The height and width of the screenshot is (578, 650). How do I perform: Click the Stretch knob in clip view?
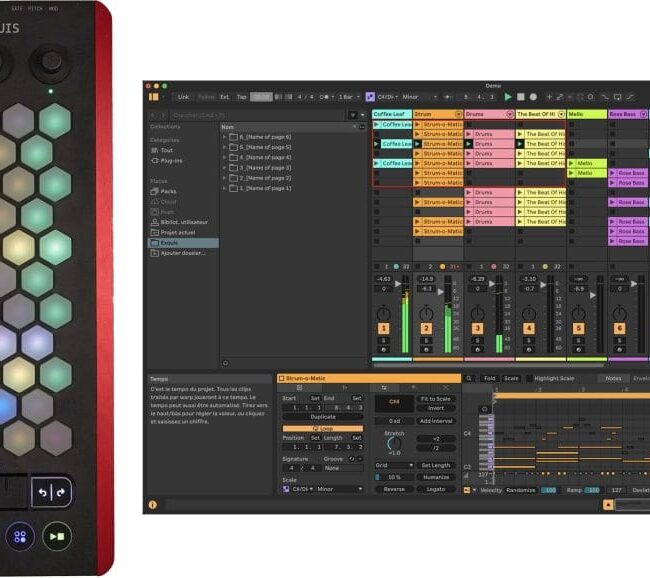[394, 444]
